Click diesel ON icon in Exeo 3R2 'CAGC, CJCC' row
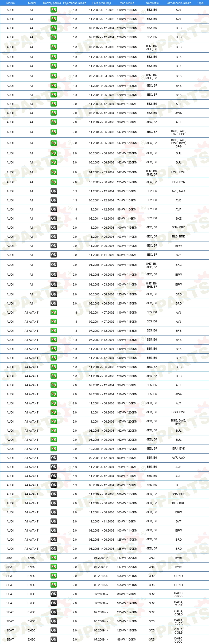 54,594
